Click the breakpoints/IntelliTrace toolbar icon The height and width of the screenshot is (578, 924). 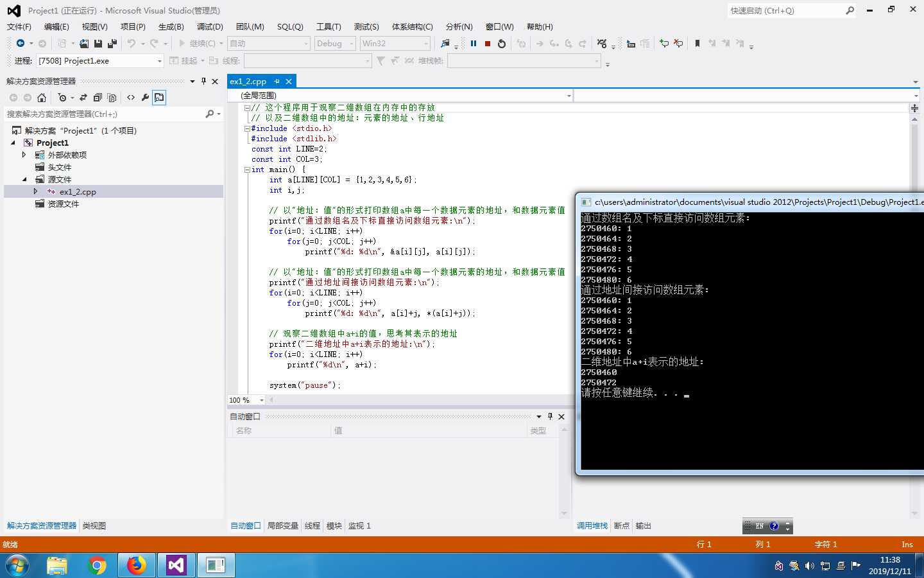(x=602, y=43)
